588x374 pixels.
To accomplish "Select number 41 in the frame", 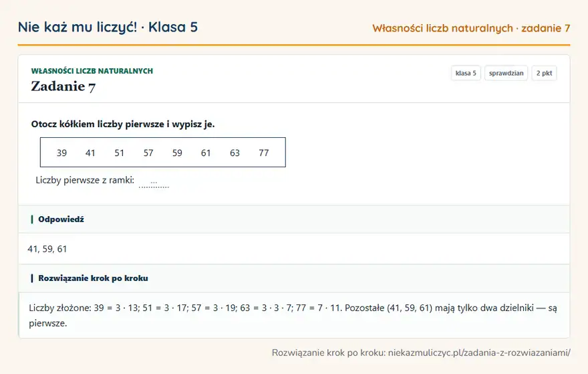I will click(x=90, y=153).
